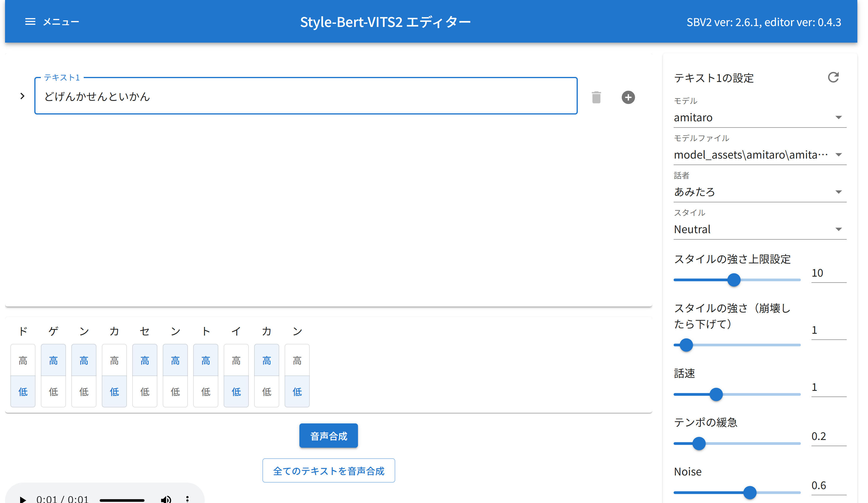The height and width of the screenshot is (503, 868).
Task: Switch カ accent to 低
Action: tap(114, 391)
